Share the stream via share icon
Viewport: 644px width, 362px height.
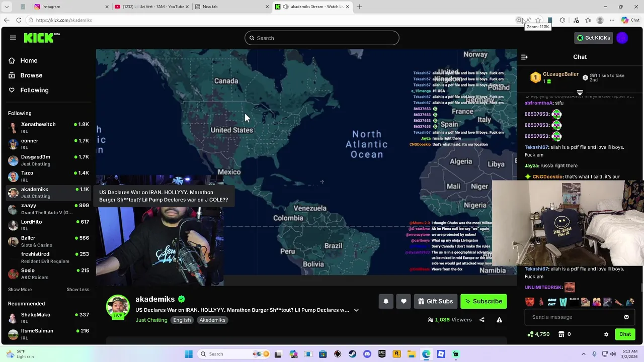coord(482,320)
